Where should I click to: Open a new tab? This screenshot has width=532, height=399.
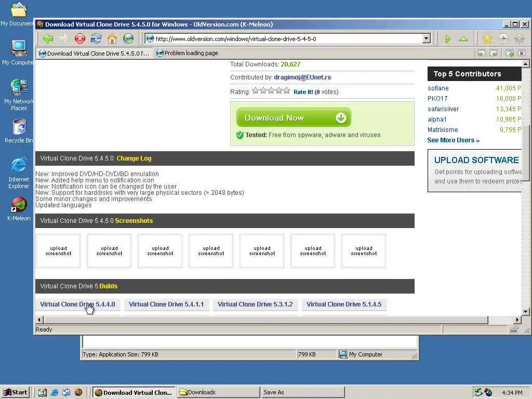coord(510,53)
